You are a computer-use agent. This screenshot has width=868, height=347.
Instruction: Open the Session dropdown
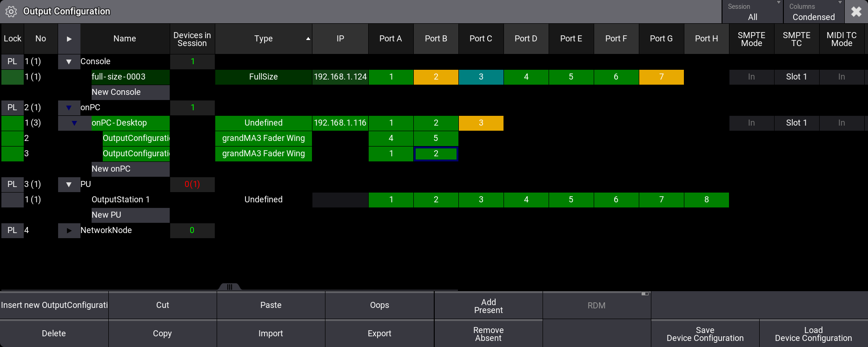[752, 12]
